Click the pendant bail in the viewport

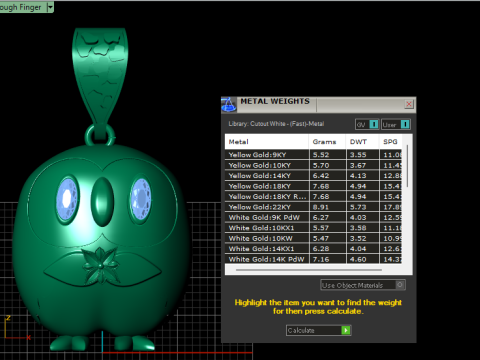[x=100, y=78]
